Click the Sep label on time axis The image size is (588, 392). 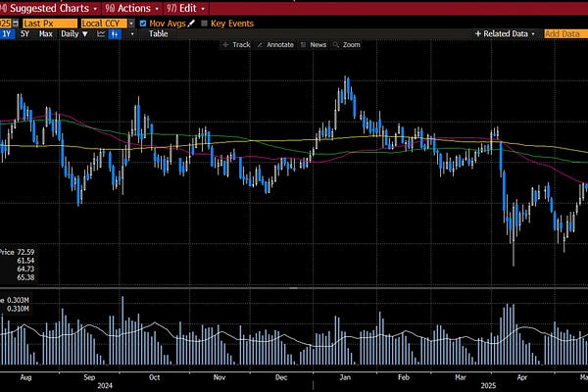pos(89,377)
